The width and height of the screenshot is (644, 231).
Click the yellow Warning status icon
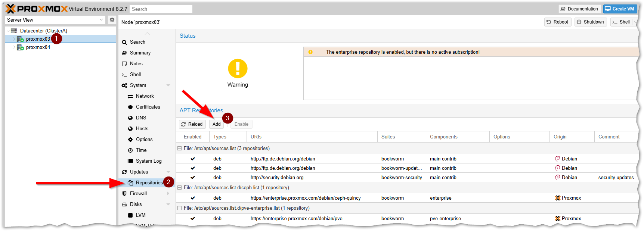click(x=238, y=69)
